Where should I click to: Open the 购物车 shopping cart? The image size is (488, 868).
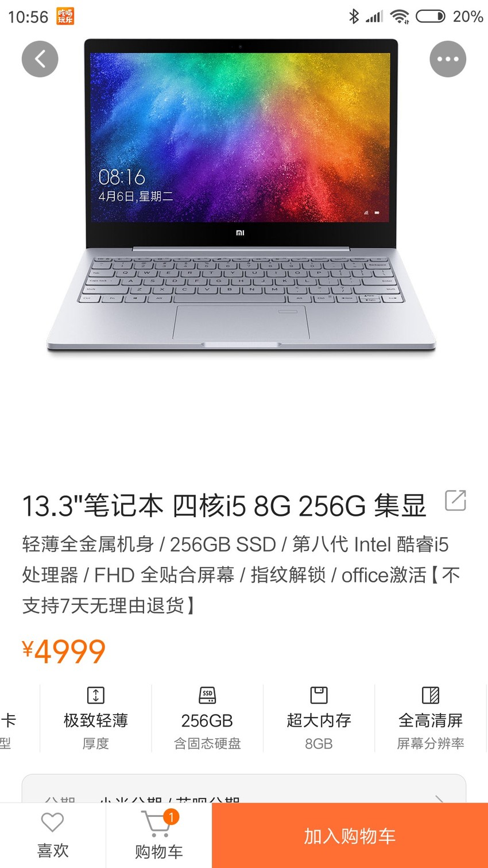pos(159,836)
